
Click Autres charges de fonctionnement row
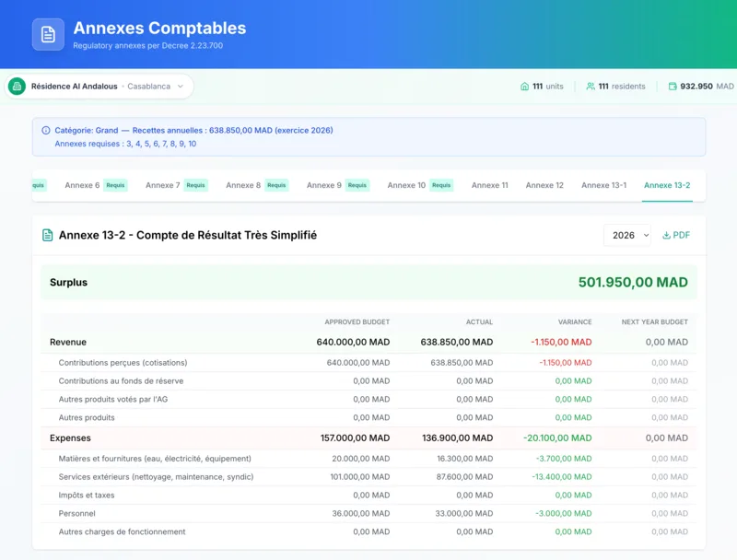(x=368, y=531)
